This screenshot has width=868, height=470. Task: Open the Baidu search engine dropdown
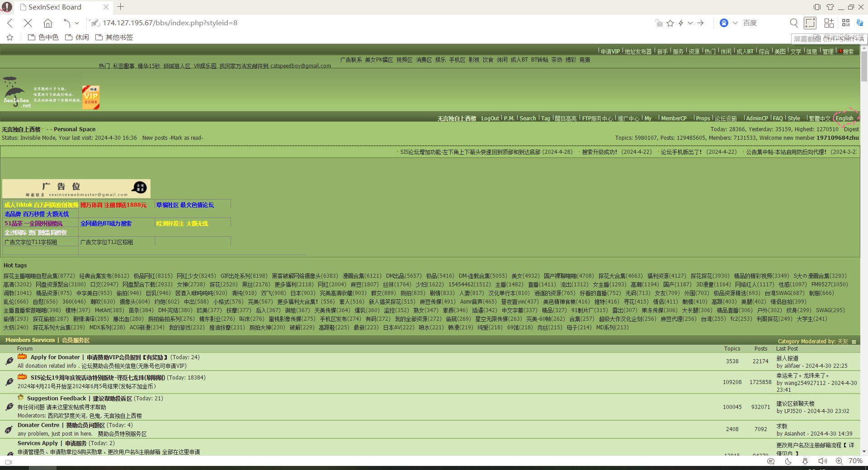[735, 23]
